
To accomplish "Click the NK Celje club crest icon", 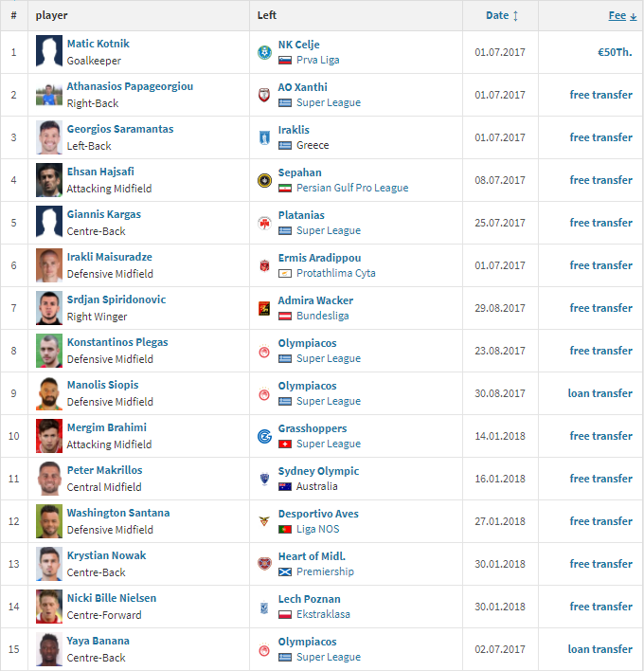I will [x=264, y=53].
